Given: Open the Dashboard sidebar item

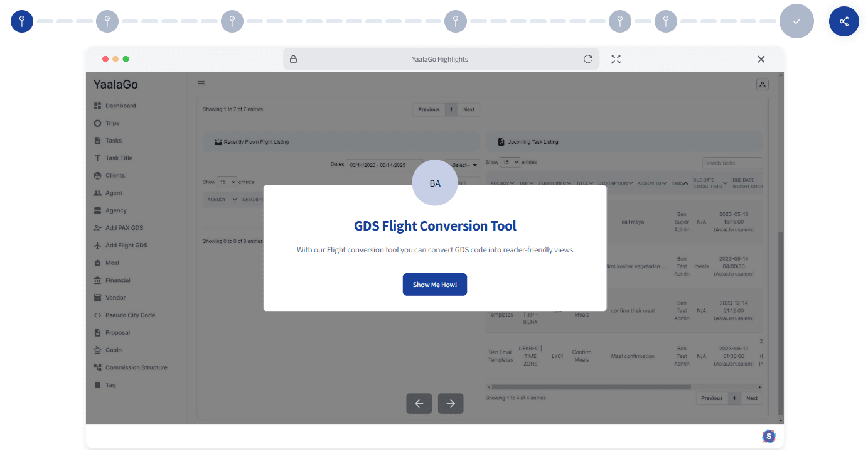Looking at the screenshot, I should point(120,106).
